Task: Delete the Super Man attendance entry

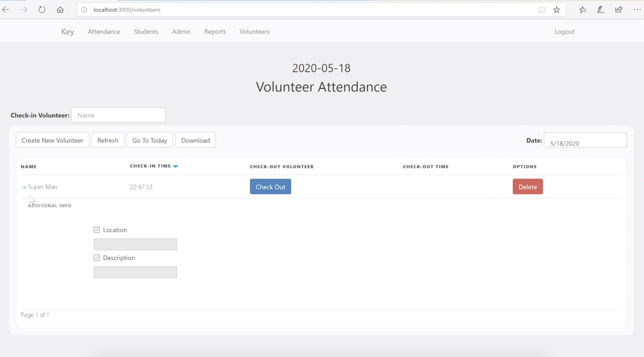Action: 527,187
